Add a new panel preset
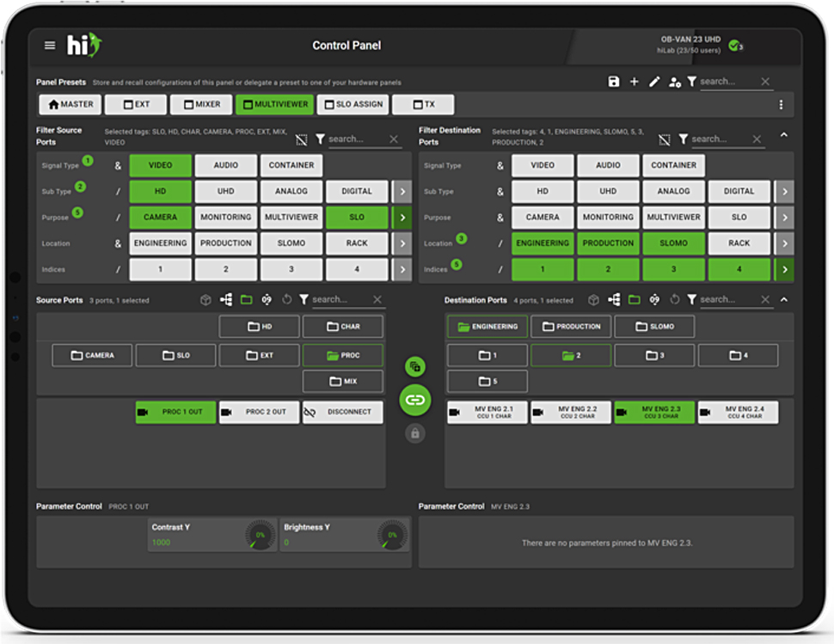The width and height of the screenshot is (834, 644). [x=634, y=82]
